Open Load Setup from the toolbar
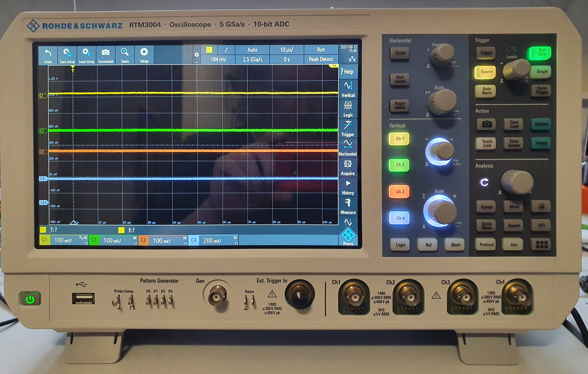This screenshot has width=588, height=374. coord(86,55)
